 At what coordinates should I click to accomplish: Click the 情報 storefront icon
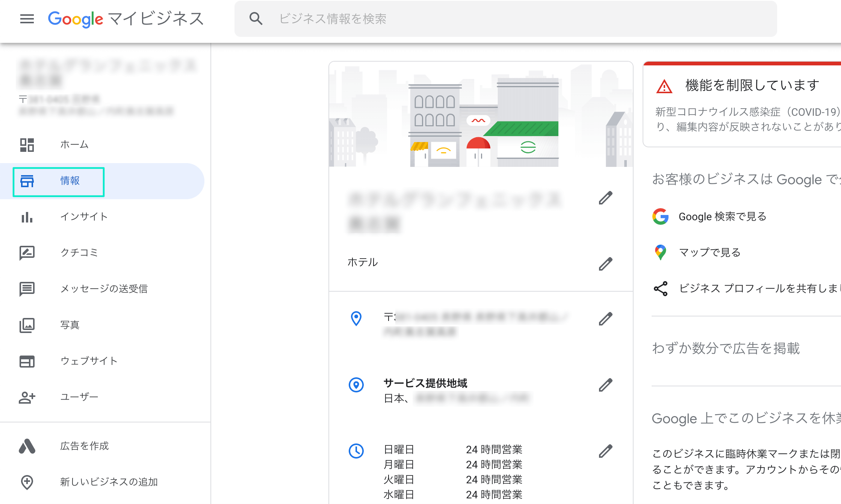coord(27,181)
